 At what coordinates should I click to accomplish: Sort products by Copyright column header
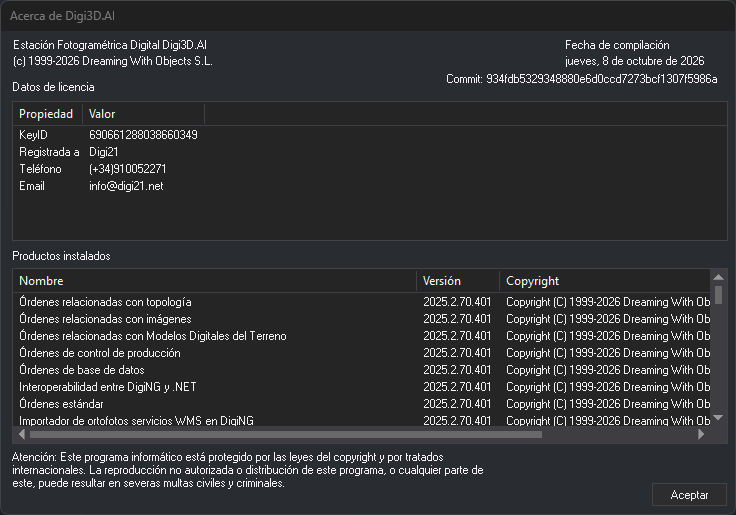pos(605,281)
